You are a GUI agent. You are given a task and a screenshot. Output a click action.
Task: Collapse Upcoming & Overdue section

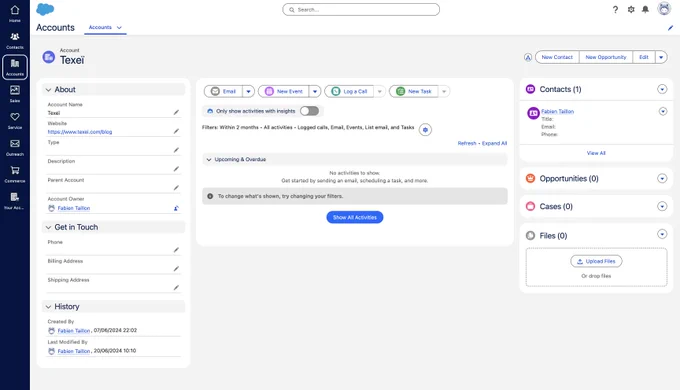[209, 160]
